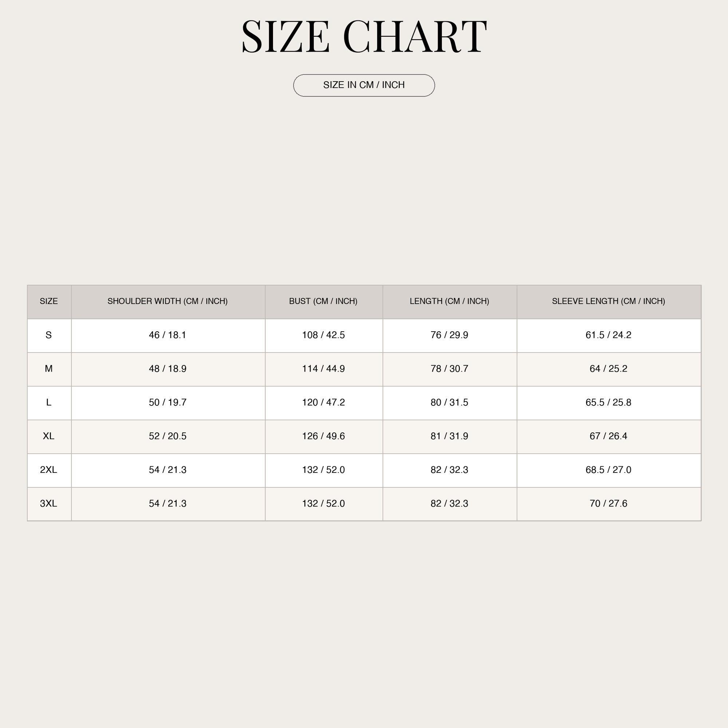Click bust cell 114 / 44.9
The image size is (728, 728).
tap(324, 369)
